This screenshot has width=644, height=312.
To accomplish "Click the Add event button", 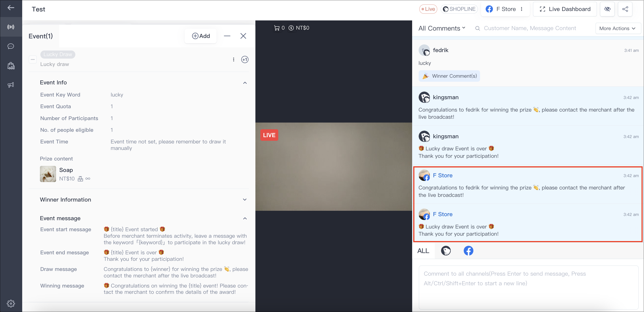I will [201, 36].
